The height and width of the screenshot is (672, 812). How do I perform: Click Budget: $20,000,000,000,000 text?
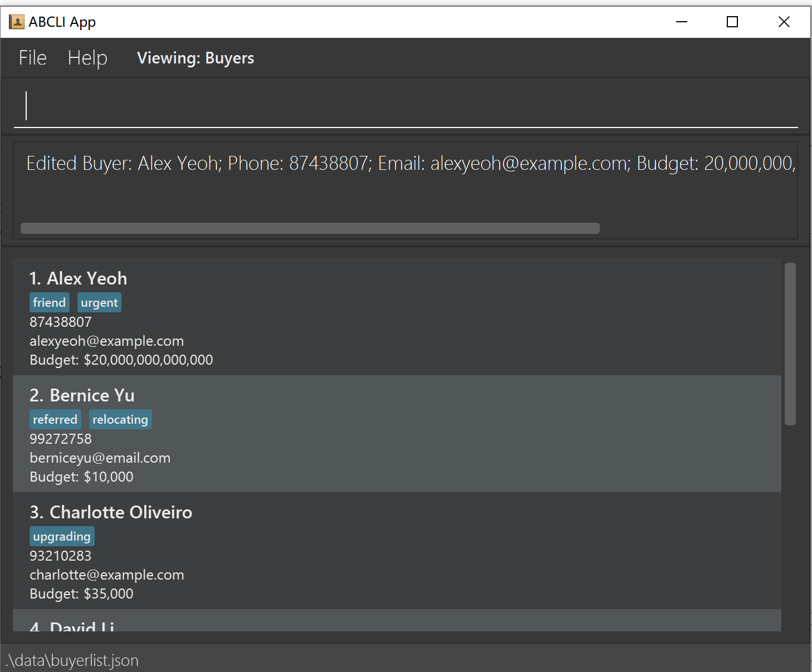(x=121, y=360)
